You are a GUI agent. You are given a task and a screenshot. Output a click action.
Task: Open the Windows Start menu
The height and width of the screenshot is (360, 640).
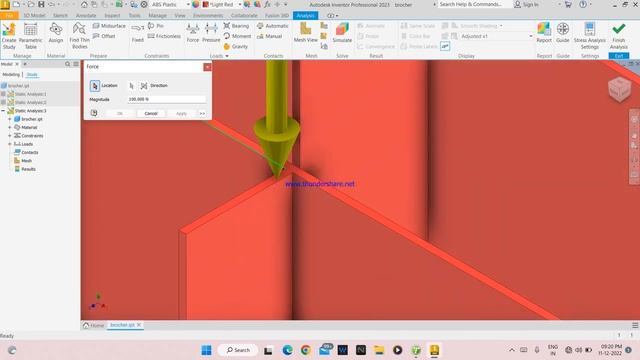pyautogui.click(x=207, y=350)
